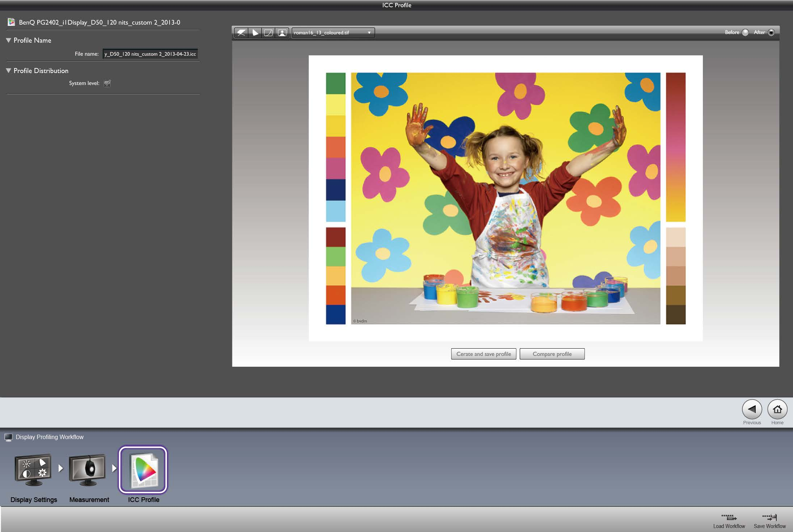Click the Load Workflow icon

pyautogui.click(x=729, y=517)
